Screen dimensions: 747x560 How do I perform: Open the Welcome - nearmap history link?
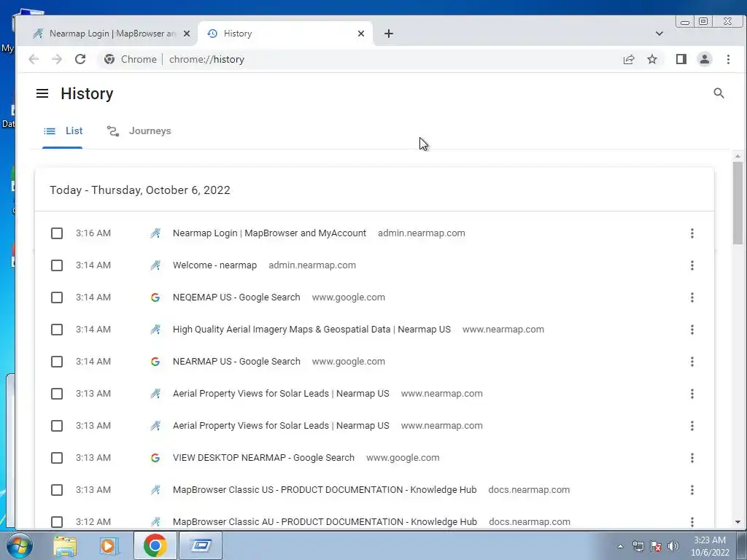(215, 265)
